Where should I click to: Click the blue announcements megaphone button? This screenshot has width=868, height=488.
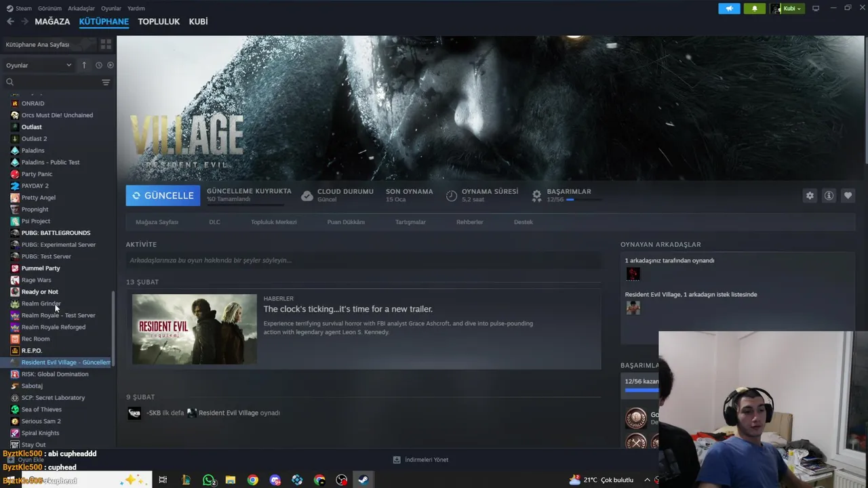(729, 8)
